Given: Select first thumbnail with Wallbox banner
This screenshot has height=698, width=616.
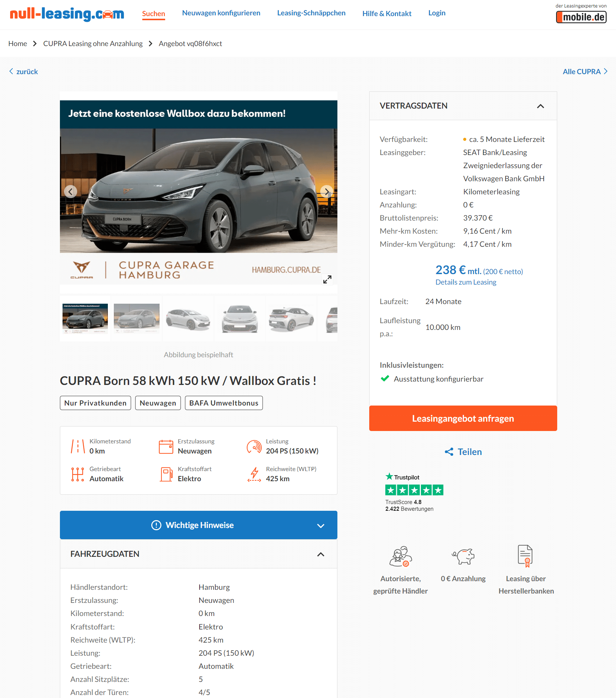Looking at the screenshot, I should point(85,319).
